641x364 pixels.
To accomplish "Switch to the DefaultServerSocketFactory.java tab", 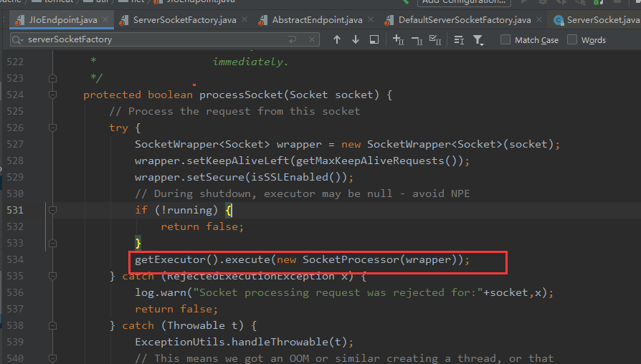I will pos(465,19).
